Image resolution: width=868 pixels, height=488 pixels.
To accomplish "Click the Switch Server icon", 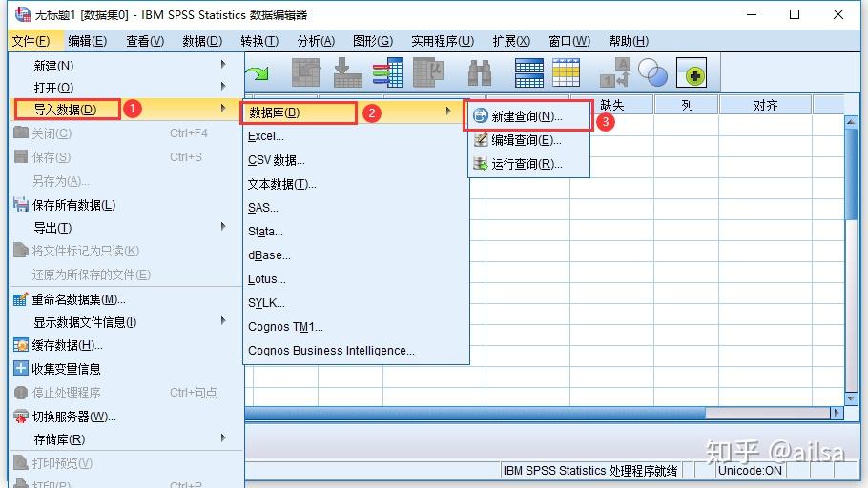I will click(20, 417).
